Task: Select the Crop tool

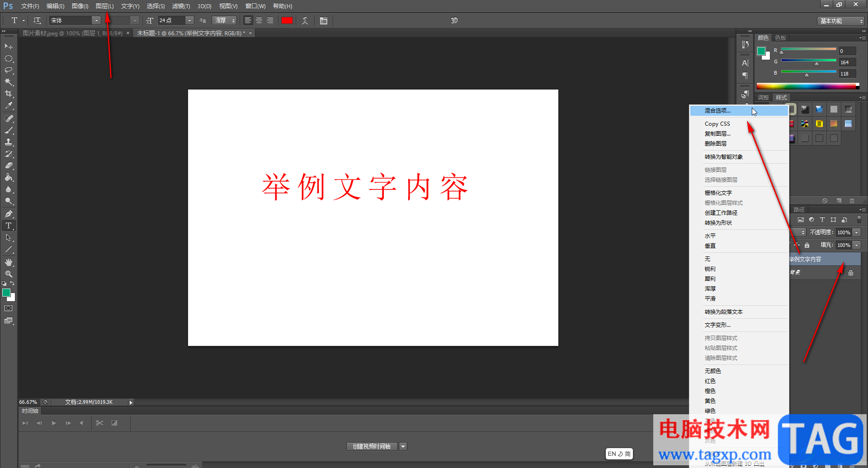Action: 9,94
